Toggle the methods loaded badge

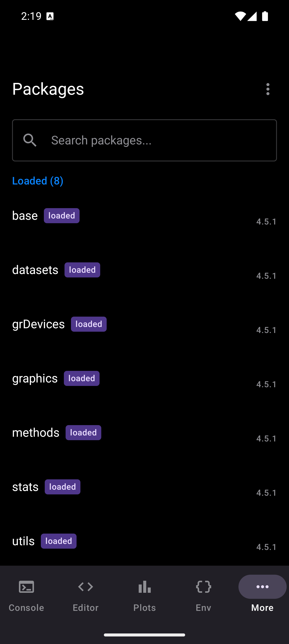[x=83, y=433]
